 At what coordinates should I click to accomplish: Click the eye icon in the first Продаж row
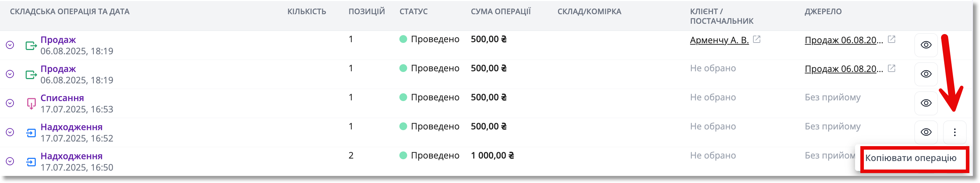[x=926, y=45]
